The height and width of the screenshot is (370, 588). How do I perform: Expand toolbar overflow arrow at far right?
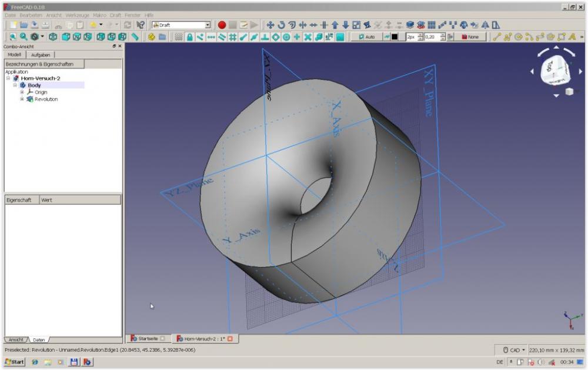(582, 37)
